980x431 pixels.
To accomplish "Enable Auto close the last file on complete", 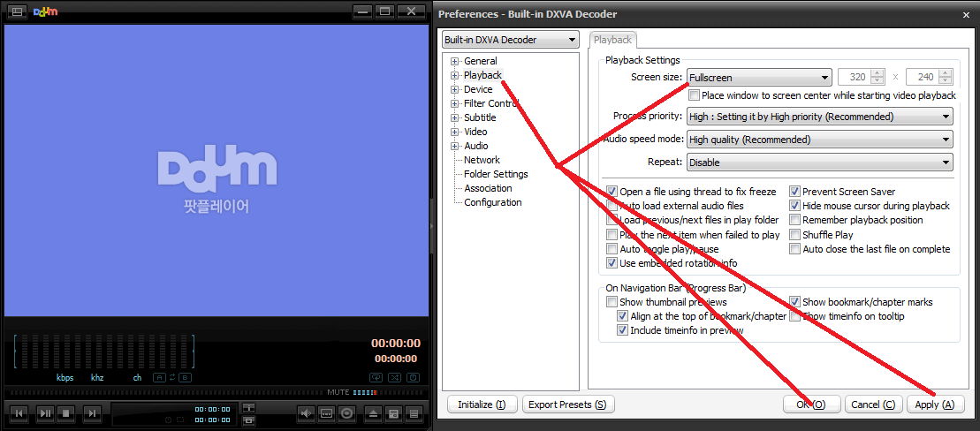I will (794, 249).
